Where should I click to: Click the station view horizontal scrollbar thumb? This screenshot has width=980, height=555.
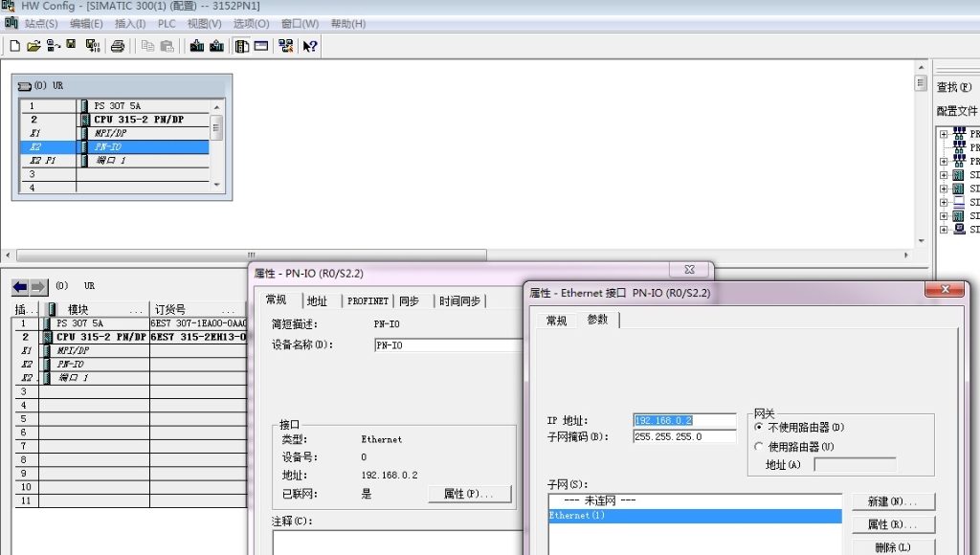click(x=252, y=255)
